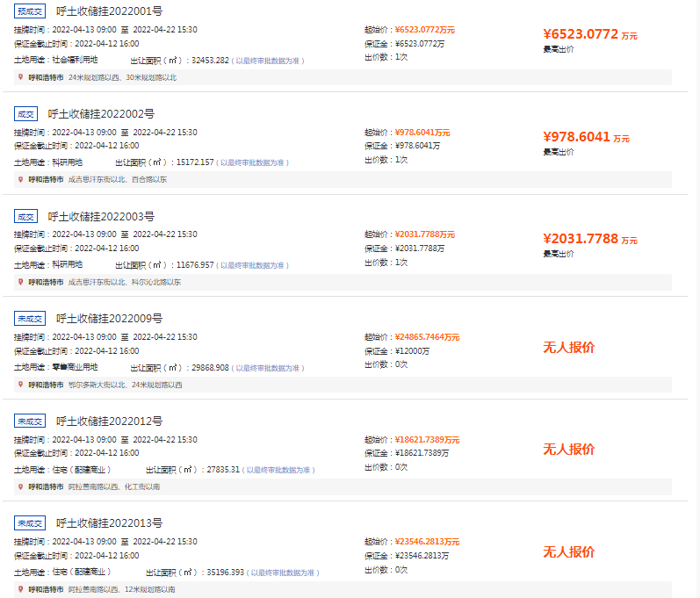Click the large ¥978.6041 highest price

click(x=576, y=137)
